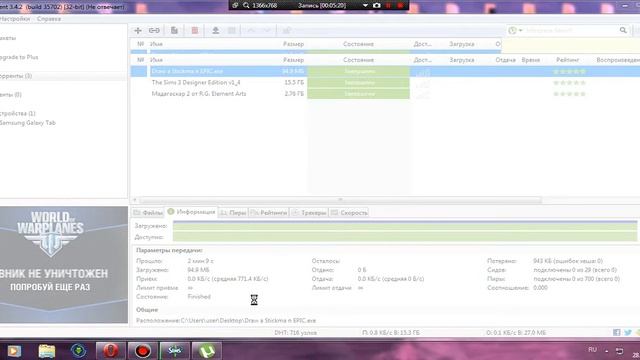
Task: Switch to the Трекеры tab
Action: pos(309,213)
